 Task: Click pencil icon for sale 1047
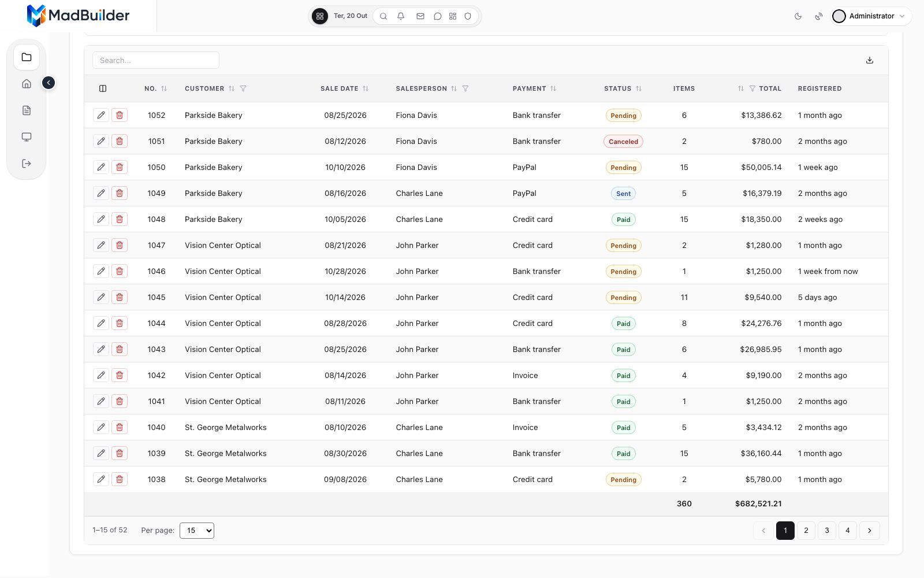(101, 245)
